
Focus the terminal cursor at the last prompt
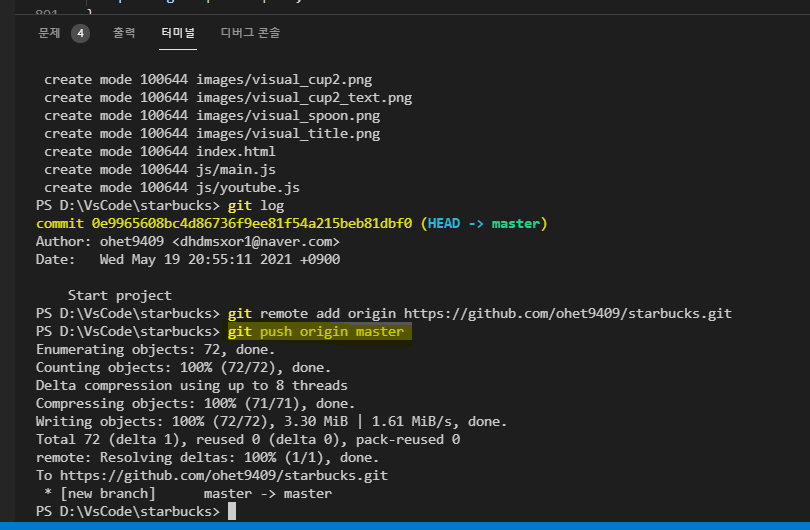[x=232, y=511]
